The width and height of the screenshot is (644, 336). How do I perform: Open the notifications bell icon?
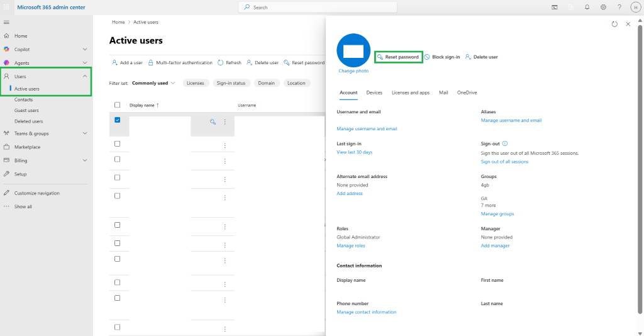click(x=587, y=7)
